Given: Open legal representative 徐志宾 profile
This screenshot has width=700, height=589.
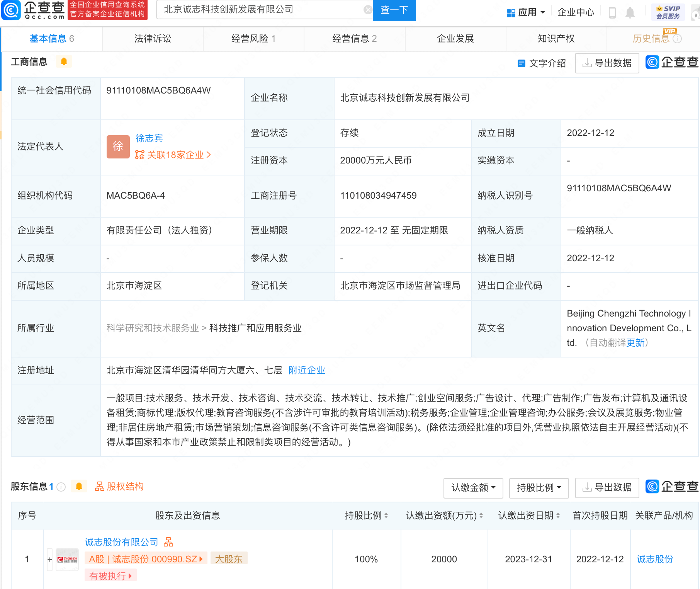Looking at the screenshot, I should [149, 138].
